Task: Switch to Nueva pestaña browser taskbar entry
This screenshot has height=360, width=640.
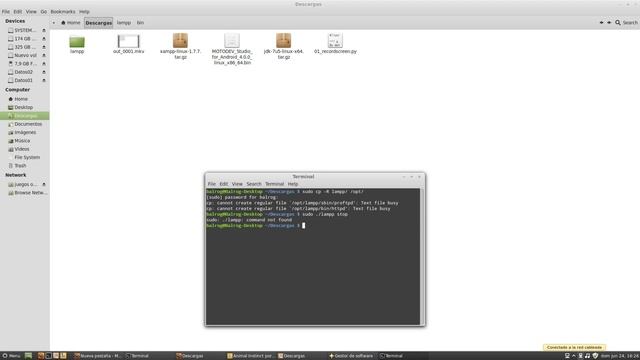Action: (x=98, y=356)
